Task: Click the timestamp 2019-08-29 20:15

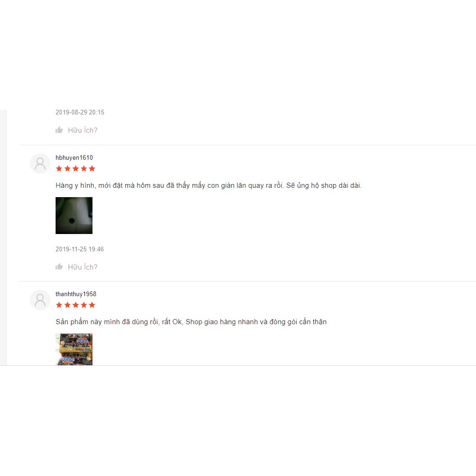Action: [x=80, y=112]
